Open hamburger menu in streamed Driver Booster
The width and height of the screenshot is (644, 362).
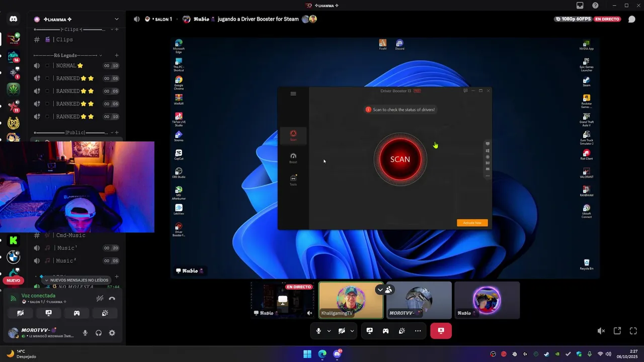[293, 94]
